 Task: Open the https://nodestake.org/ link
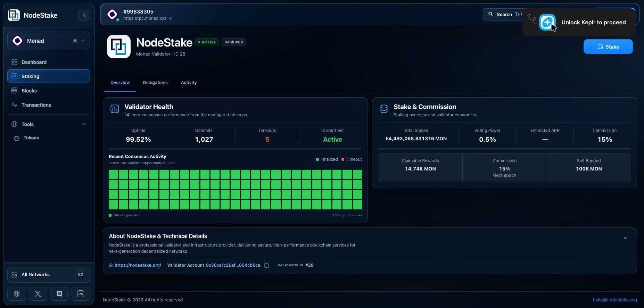click(138, 265)
